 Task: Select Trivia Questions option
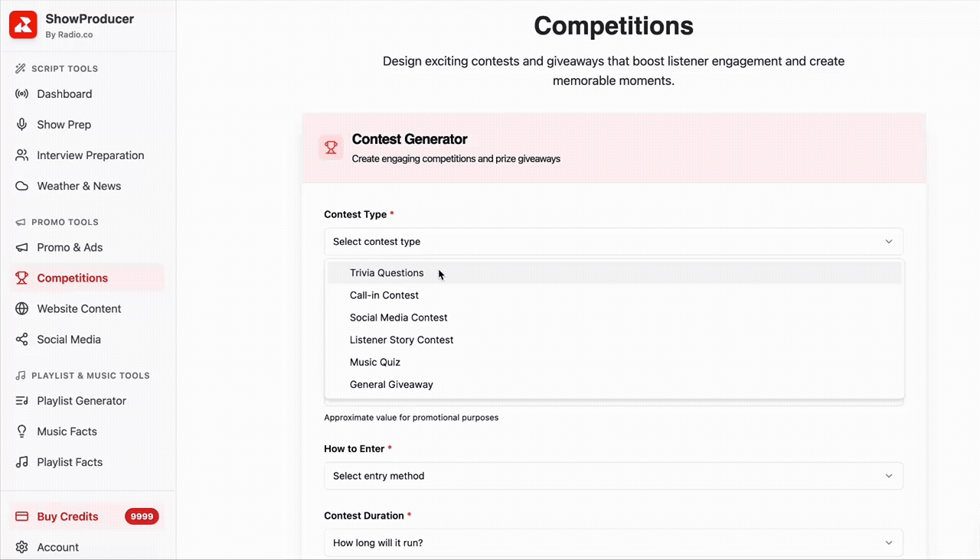(387, 273)
